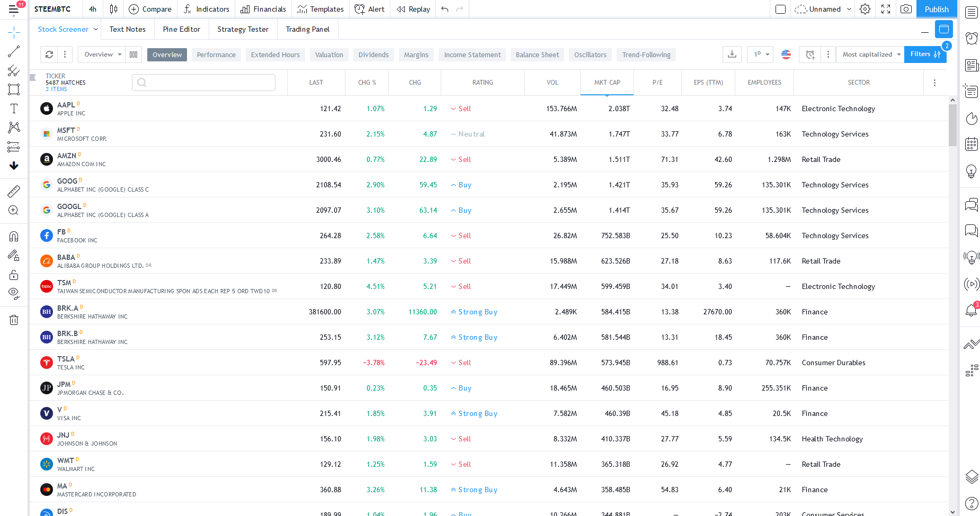Change screener market via US flag
The image size is (980, 516).
coord(786,55)
